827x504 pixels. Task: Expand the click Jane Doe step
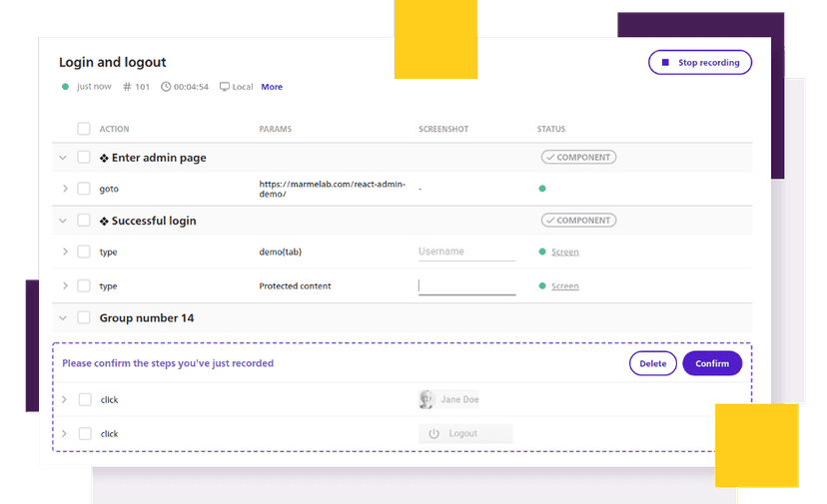point(64,399)
